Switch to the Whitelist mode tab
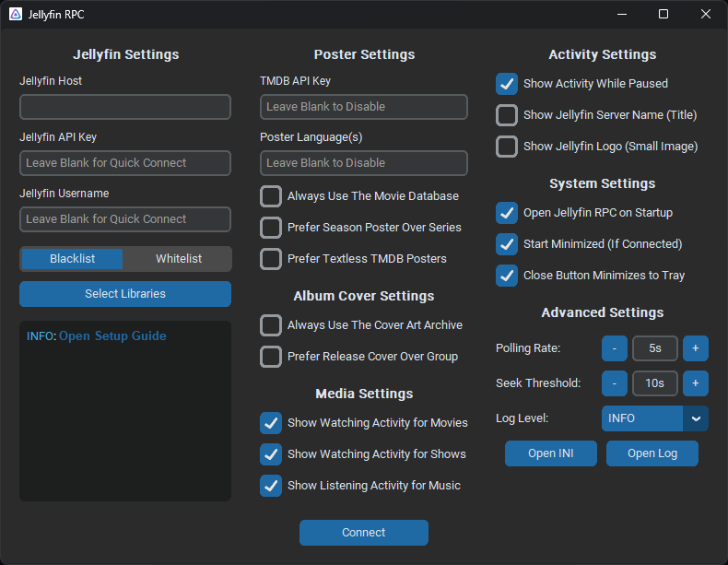This screenshot has height=565, width=728. click(x=179, y=259)
